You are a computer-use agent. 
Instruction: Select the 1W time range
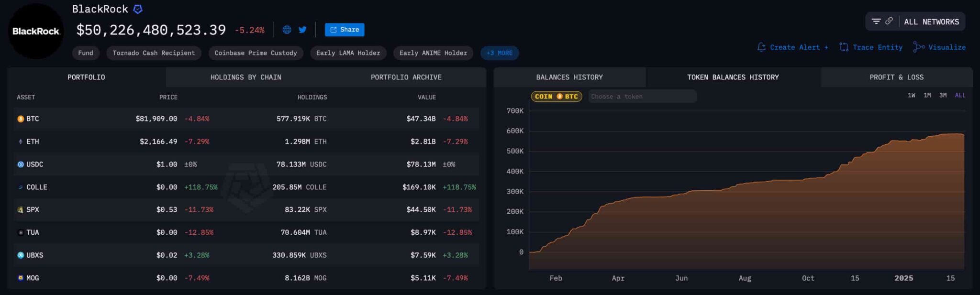[x=911, y=96]
